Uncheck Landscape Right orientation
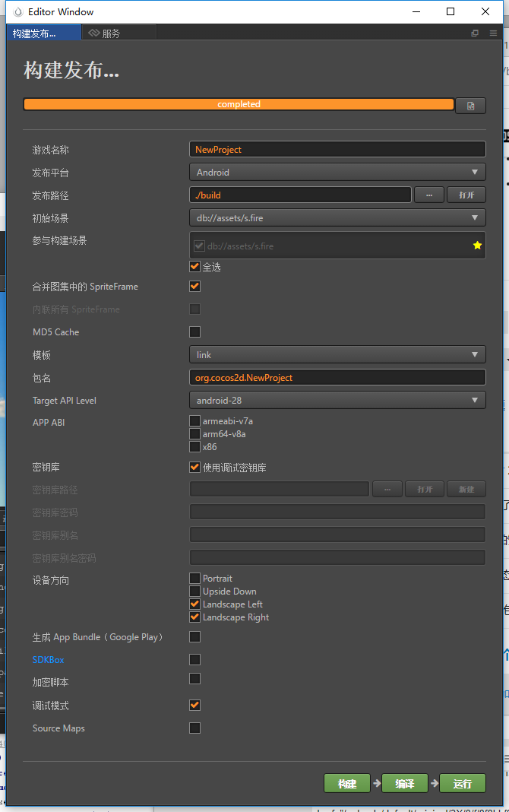The height and width of the screenshot is (812, 509). point(194,617)
